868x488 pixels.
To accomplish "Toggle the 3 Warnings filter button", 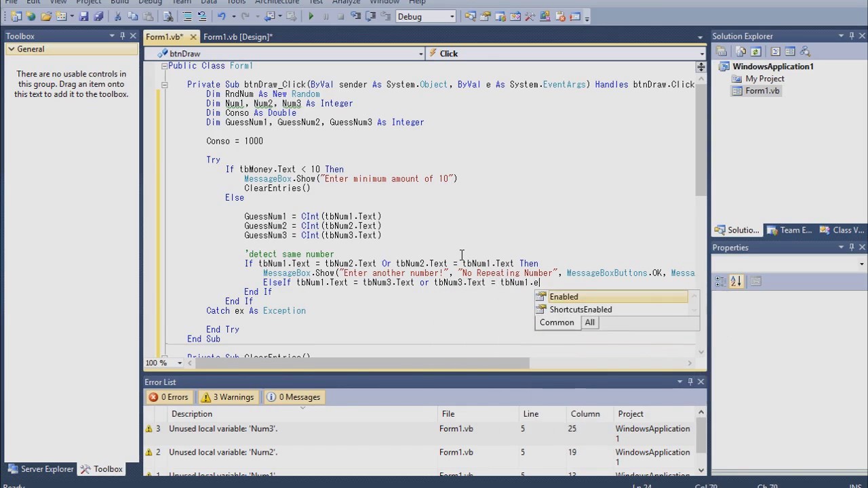I will click(x=227, y=397).
